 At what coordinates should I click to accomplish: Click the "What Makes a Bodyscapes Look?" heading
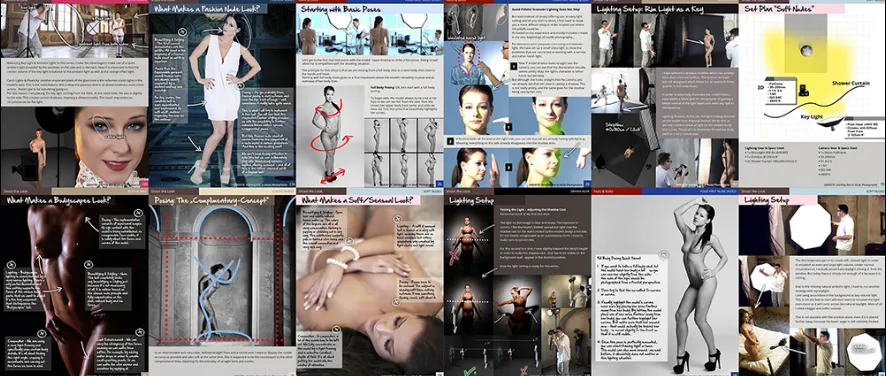coord(58,200)
